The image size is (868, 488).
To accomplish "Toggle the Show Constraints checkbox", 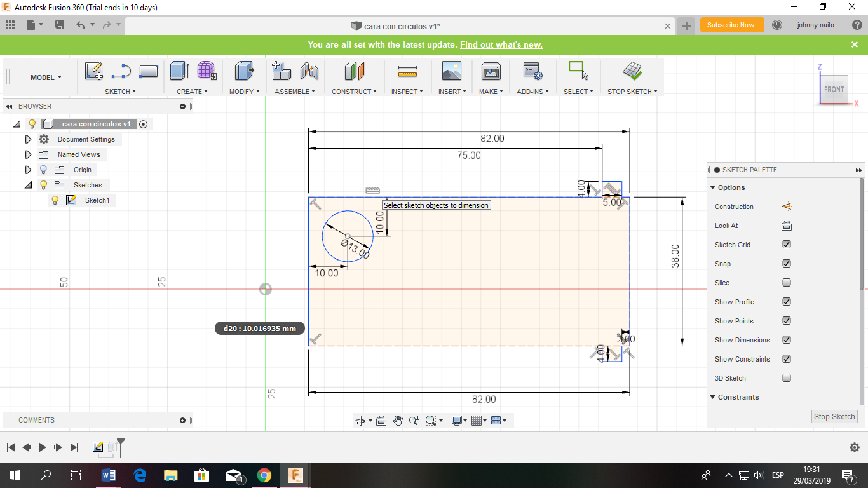I will 787,359.
